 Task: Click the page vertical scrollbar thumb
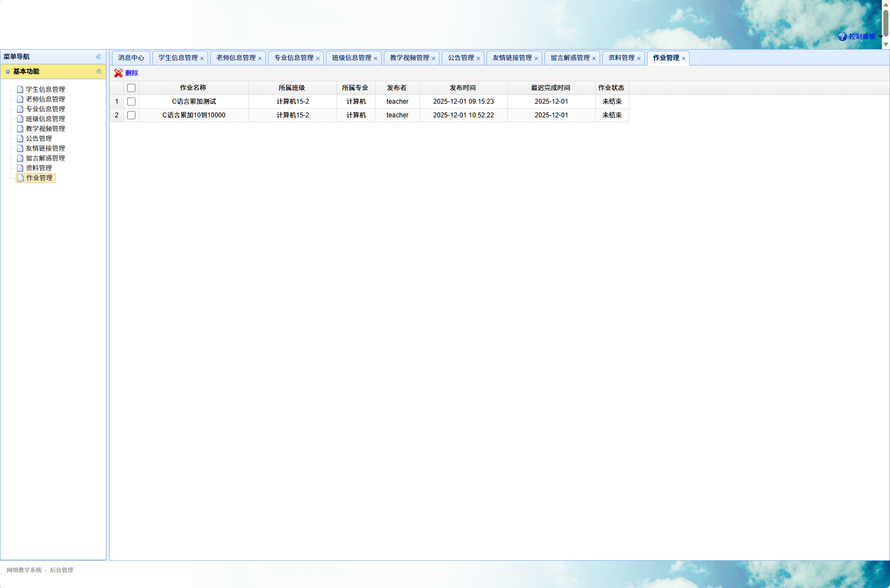tap(886, 23)
